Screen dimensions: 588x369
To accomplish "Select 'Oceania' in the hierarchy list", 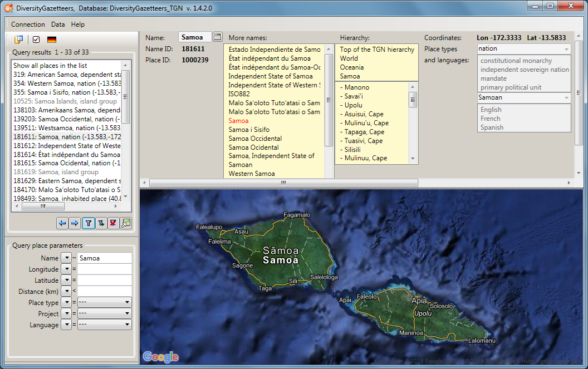I will click(352, 67).
